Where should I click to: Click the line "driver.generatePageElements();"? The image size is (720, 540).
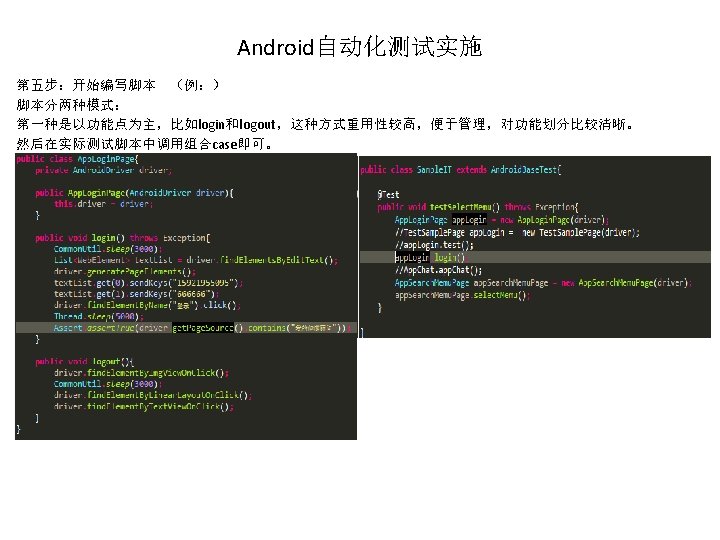coord(125,271)
